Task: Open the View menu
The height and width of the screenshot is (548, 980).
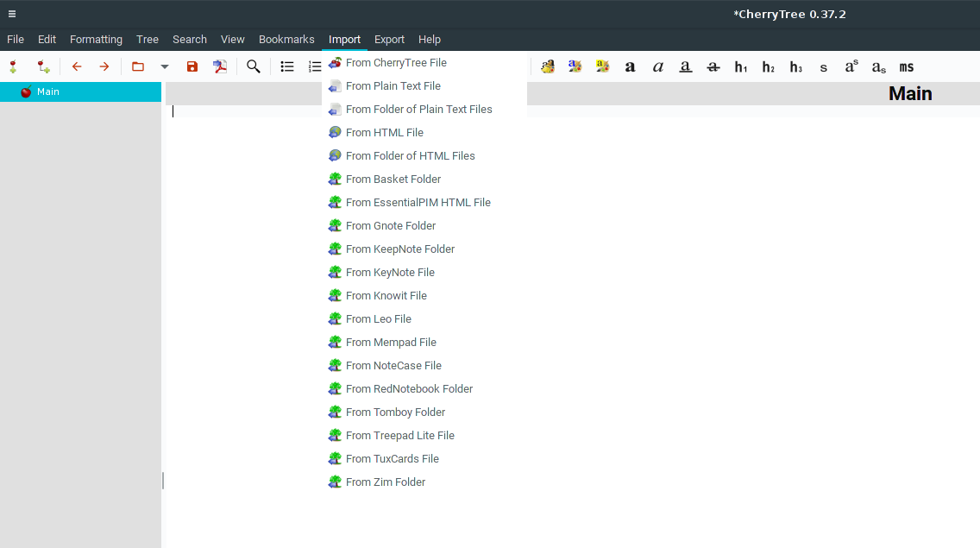Action: (233, 40)
